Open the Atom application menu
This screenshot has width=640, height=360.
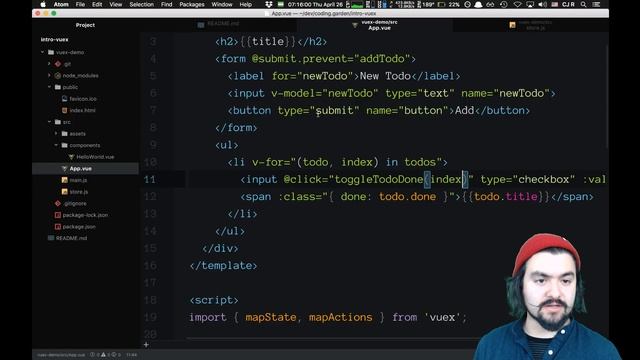[x=61, y=4]
